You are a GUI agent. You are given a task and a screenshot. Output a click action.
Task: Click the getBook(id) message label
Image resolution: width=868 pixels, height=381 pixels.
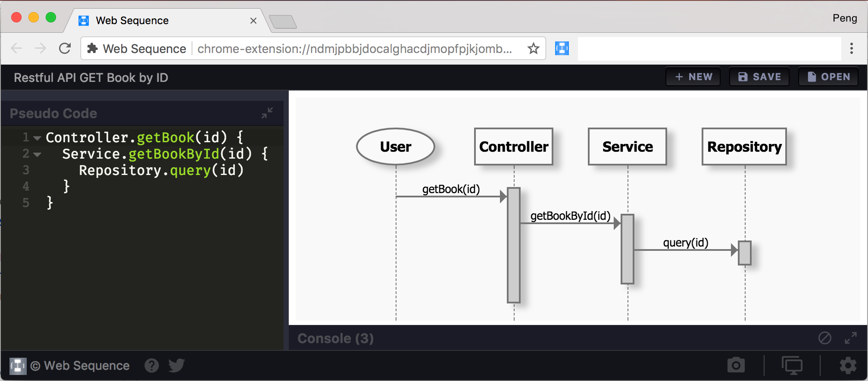click(451, 189)
